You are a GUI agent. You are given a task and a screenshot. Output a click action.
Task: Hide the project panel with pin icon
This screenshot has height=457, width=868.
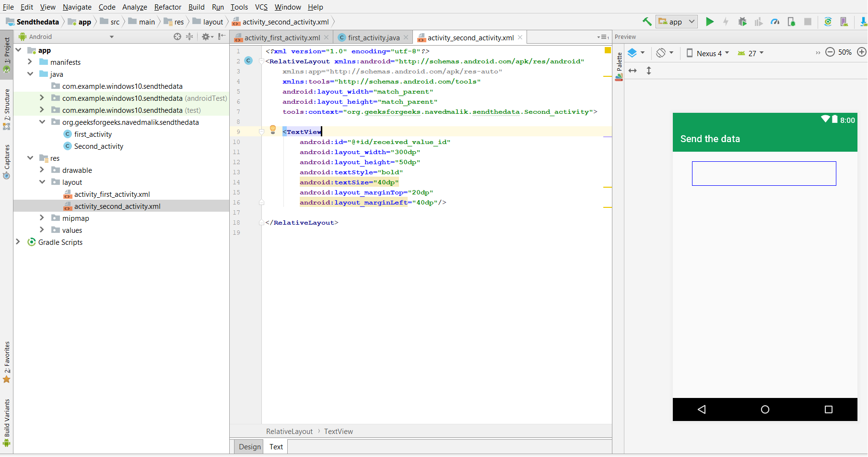pyautogui.click(x=222, y=36)
